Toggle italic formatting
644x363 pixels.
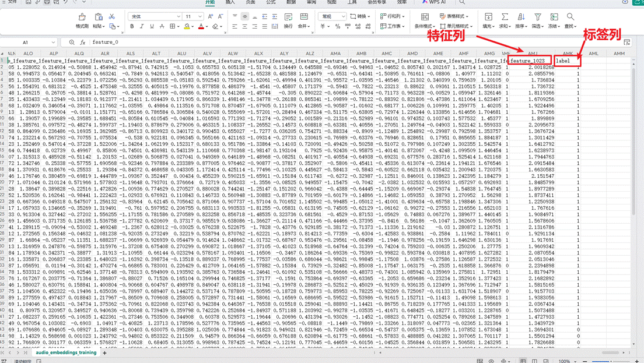(x=142, y=26)
